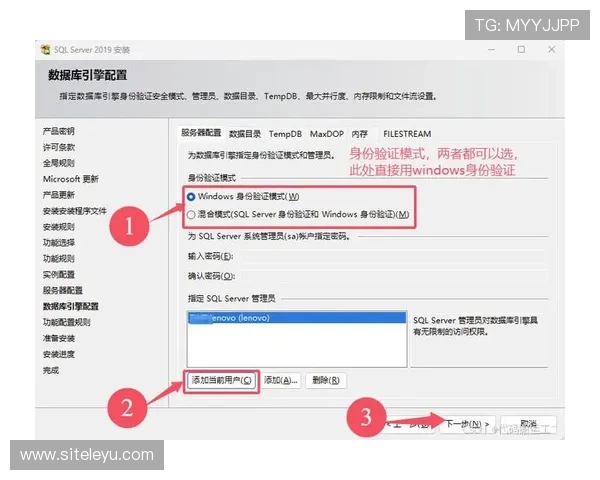
Task: Click the 删除(R) button
Action: (x=326, y=380)
